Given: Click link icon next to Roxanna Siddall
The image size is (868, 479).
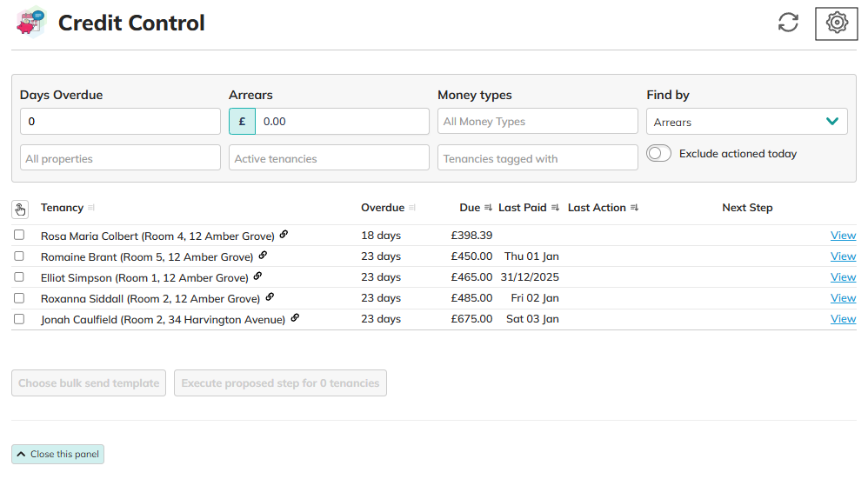Looking at the screenshot, I should (270, 297).
